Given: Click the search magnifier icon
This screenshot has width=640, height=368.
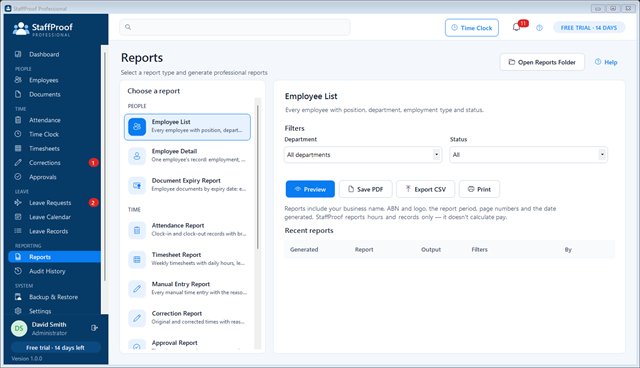Looking at the screenshot, I should (128, 27).
